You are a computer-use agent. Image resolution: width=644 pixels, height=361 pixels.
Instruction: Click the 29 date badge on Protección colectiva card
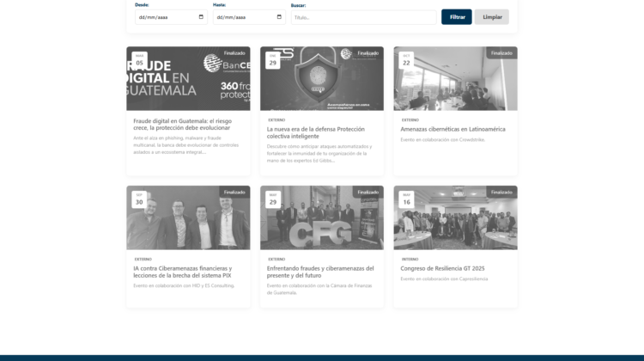coord(273,61)
